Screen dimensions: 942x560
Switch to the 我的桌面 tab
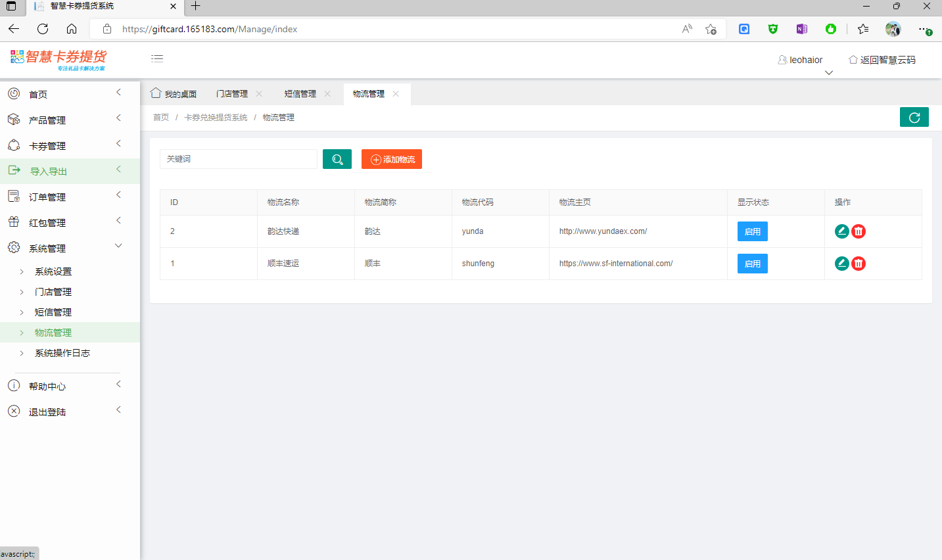(x=174, y=94)
